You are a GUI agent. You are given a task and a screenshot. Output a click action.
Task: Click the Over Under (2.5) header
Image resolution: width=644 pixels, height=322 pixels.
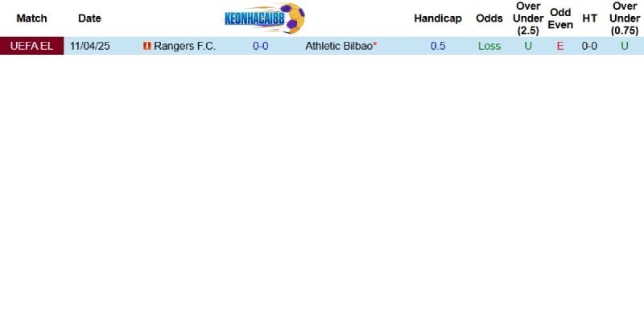[x=528, y=18]
